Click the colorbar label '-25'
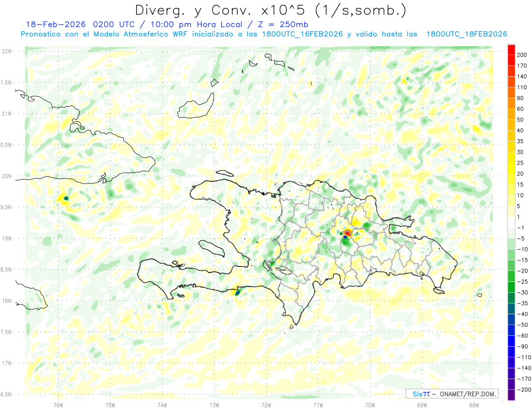Viewport: 532px width, 411px height. coord(523,282)
